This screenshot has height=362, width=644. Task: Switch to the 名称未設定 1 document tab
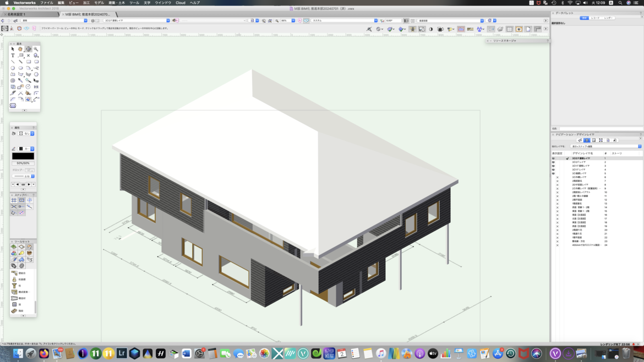(32, 14)
